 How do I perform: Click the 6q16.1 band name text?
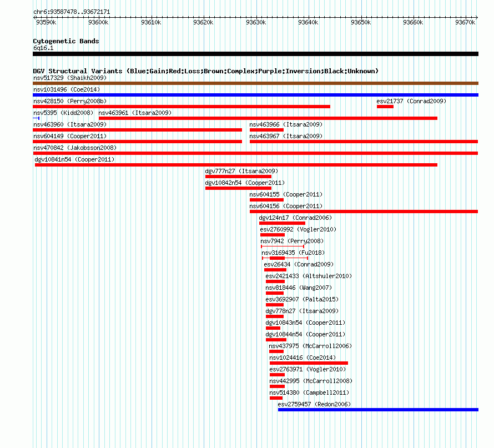click(x=43, y=48)
